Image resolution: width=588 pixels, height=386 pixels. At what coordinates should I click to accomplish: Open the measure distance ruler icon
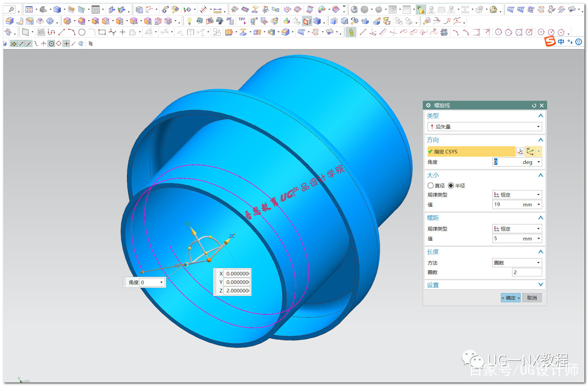pos(218,10)
